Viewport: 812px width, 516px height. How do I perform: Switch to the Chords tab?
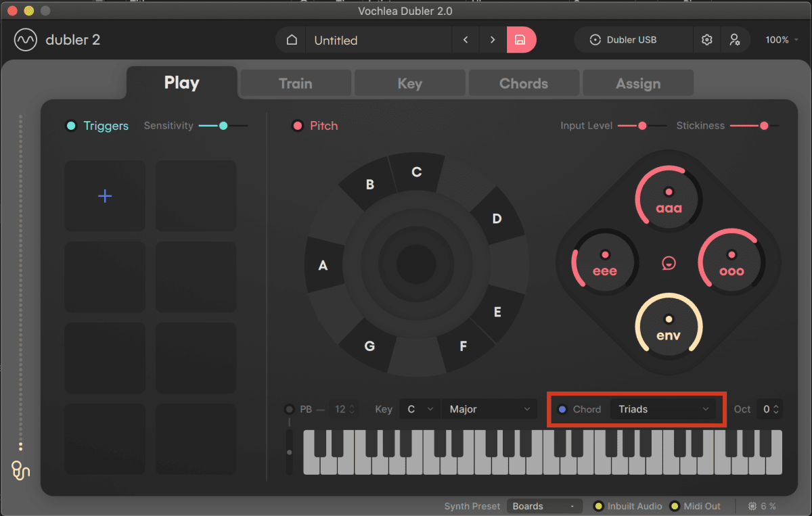point(523,83)
